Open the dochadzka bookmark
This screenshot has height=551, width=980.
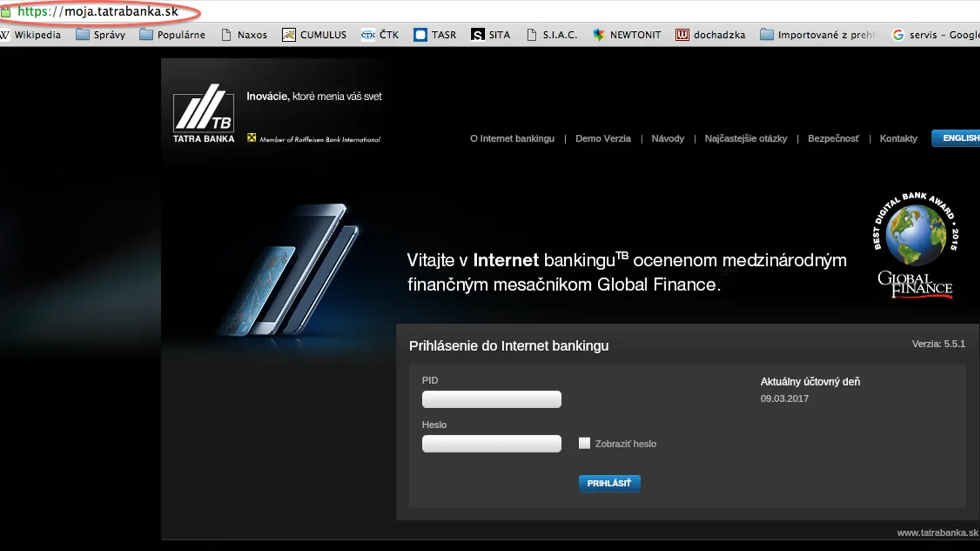710,35
